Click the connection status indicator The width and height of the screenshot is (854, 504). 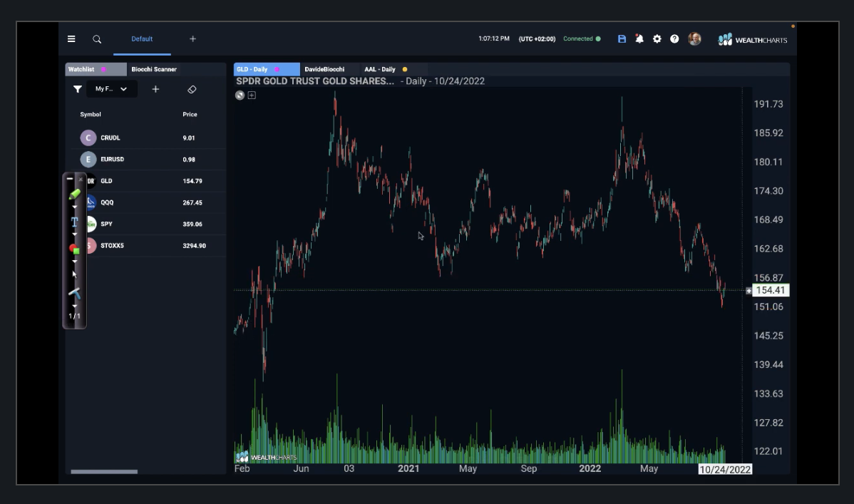tap(582, 38)
